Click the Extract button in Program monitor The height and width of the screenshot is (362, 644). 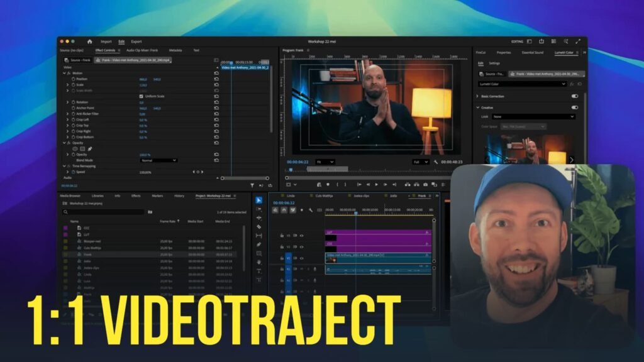[416, 185]
